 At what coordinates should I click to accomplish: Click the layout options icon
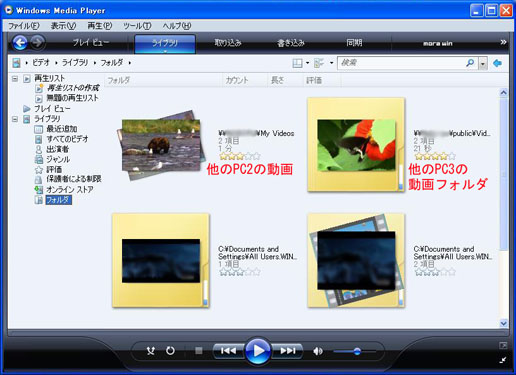pyautogui.click(x=297, y=63)
